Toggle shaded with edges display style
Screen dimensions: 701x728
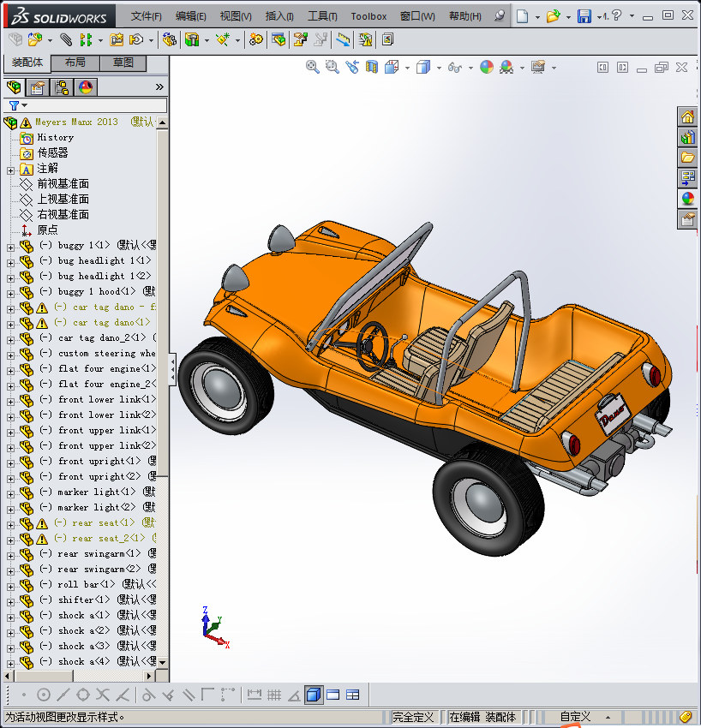(x=314, y=695)
